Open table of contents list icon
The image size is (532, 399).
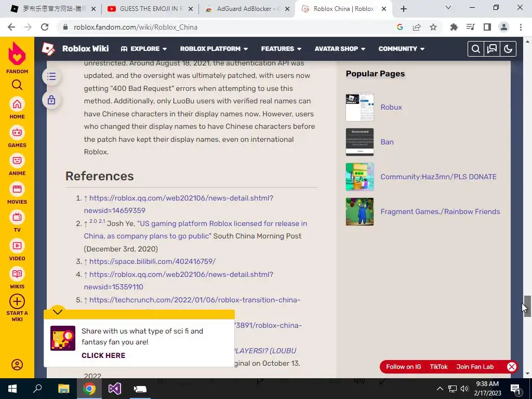point(51,76)
